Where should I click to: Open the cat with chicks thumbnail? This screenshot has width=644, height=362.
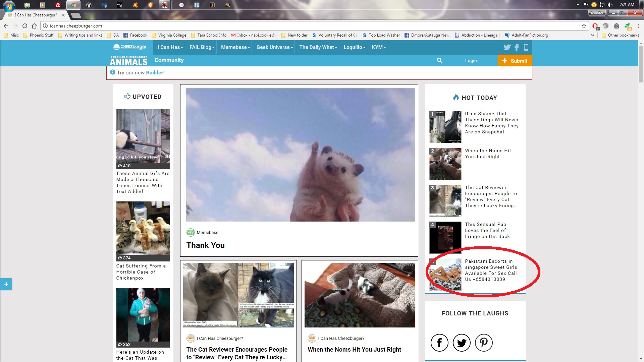pos(143,231)
